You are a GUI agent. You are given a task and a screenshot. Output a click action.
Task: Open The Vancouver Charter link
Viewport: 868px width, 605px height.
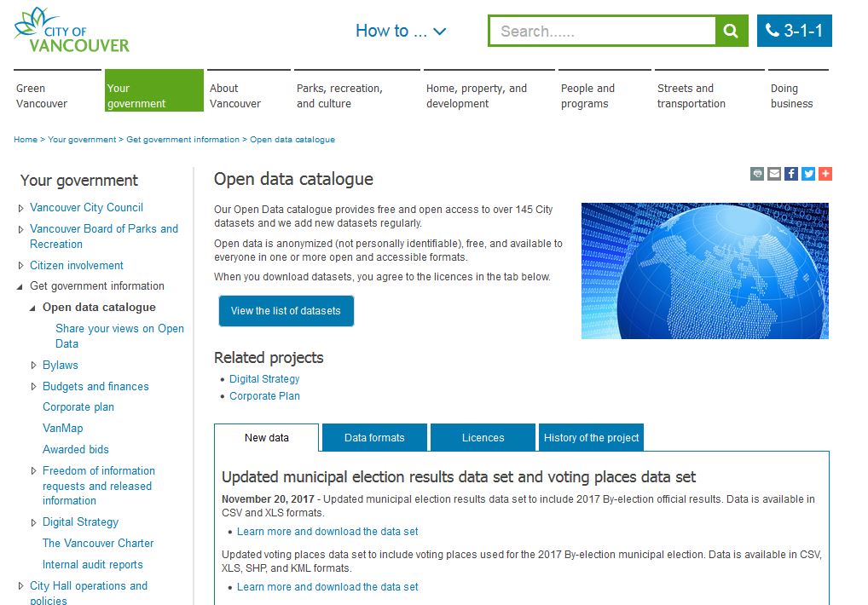98,543
